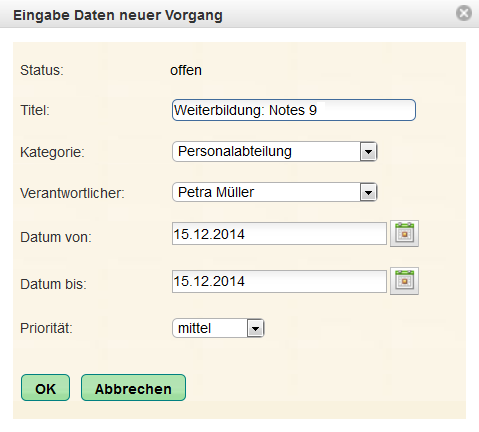Image resolution: width=479 pixels, height=432 pixels.
Task: Confirm with the OK button
Action: click(x=45, y=388)
